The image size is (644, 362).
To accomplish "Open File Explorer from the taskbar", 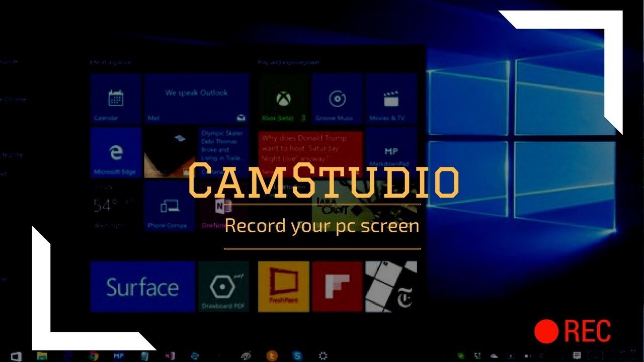I will point(42,356).
